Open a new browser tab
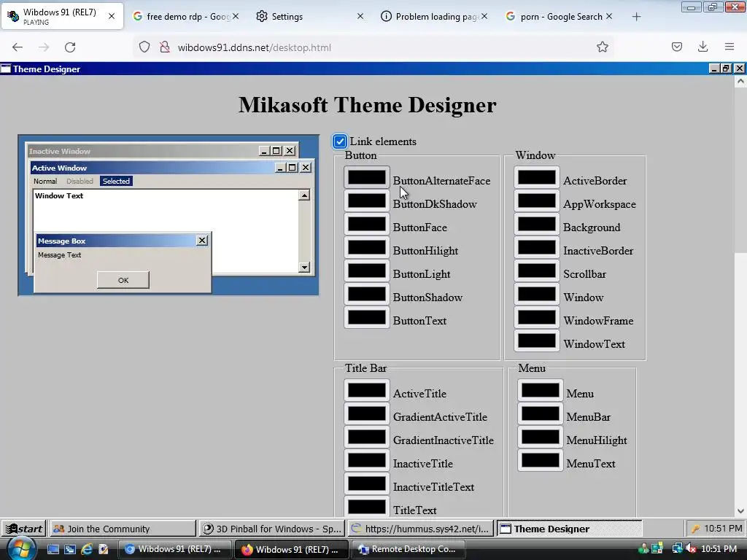 pyautogui.click(x=636, y=17)
